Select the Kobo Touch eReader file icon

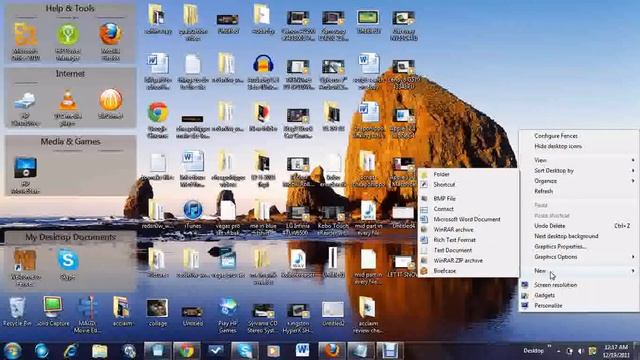(x=333, y=220)
